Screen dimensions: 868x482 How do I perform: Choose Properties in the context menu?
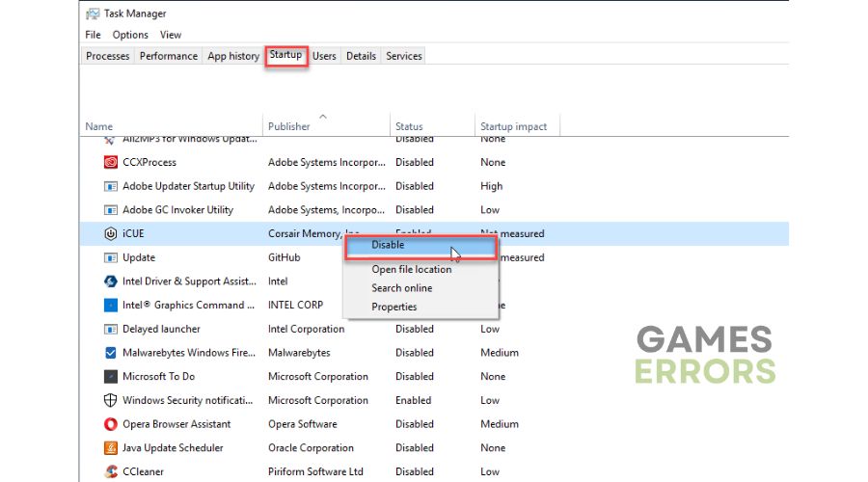(394, 308)
